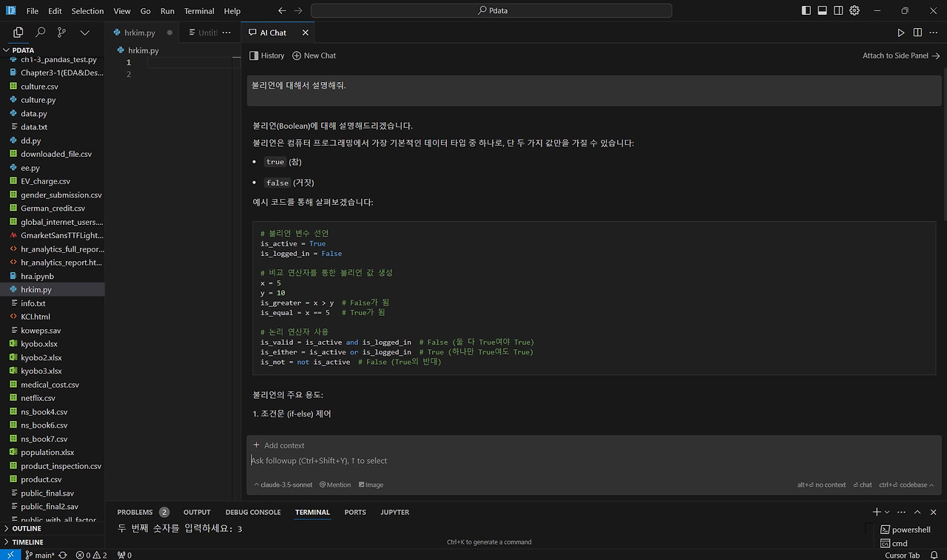
Task: Switch to the Untitled editor tab
Action: 210,33
